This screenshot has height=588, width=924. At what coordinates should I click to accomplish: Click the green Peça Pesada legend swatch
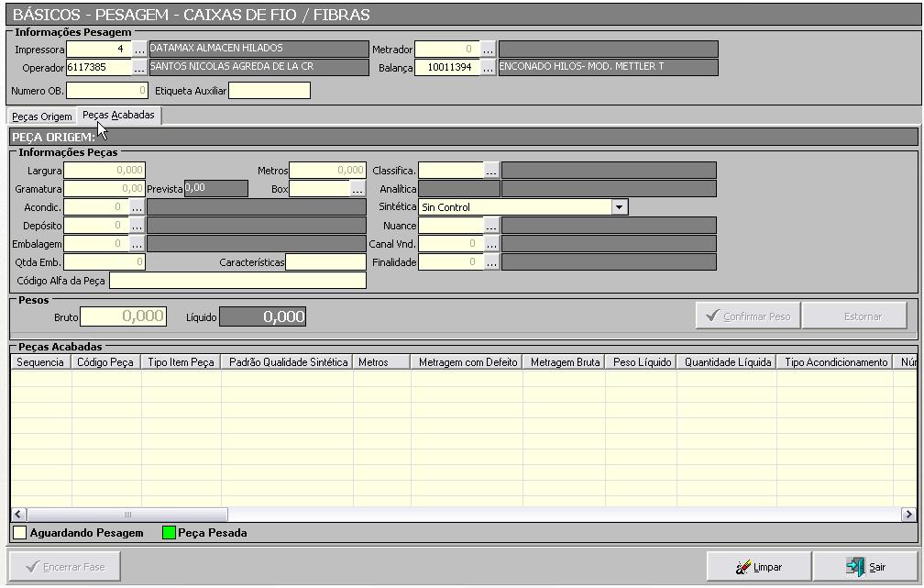click(169, 533)
